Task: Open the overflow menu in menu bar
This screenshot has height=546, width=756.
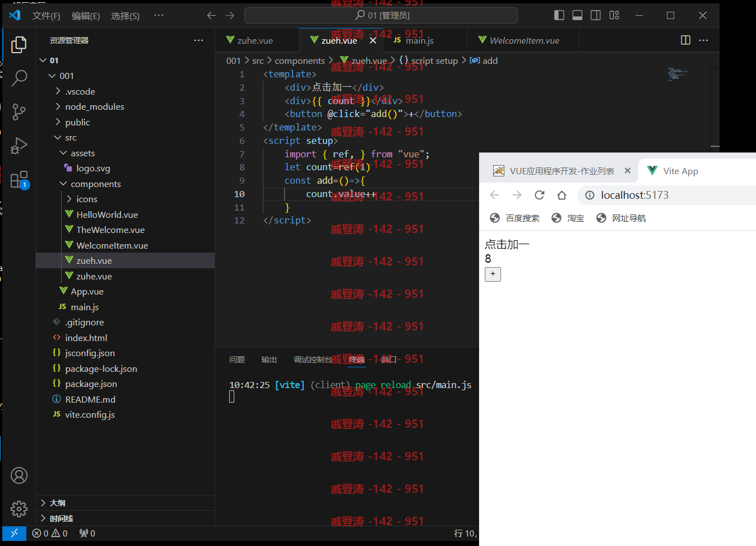Action: click(x=159, y=16)
